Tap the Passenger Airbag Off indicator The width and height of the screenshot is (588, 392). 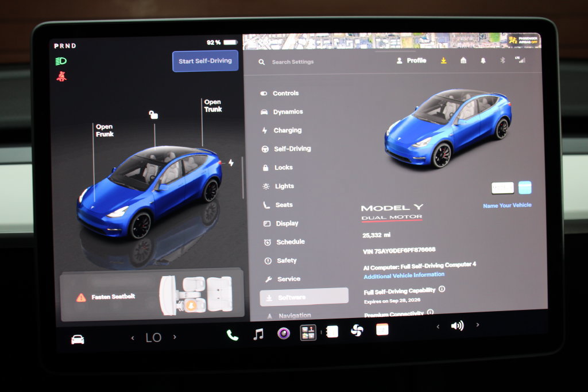524,40
